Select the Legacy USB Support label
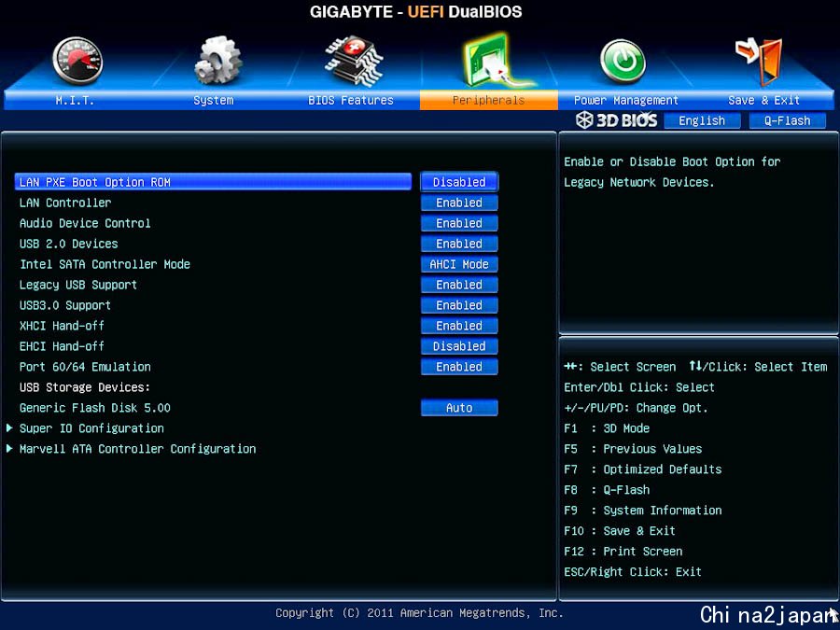The height and width of the screenshot is (630, 840). 78,285
